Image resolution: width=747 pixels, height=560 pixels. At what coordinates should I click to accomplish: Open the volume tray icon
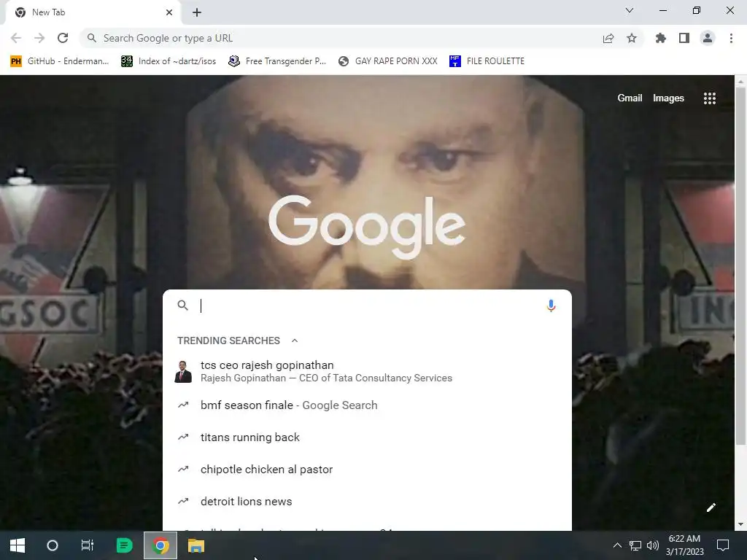click(x=653, y=545)
